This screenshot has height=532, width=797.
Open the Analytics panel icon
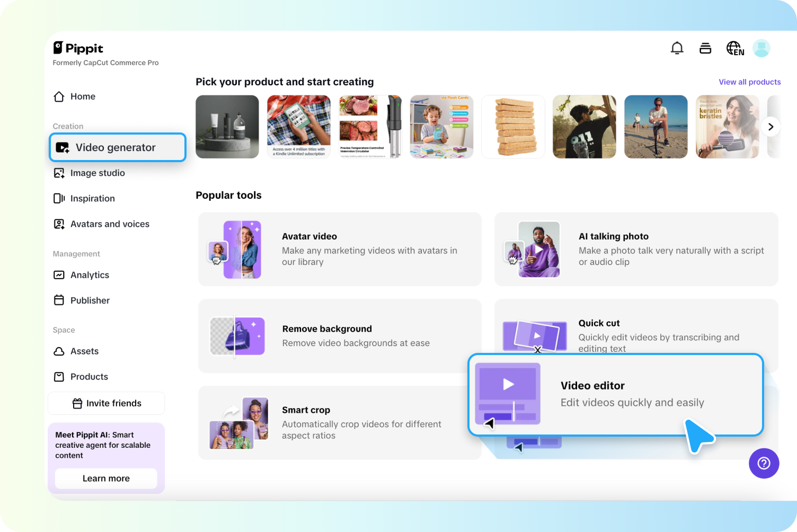tap(59, 274)
